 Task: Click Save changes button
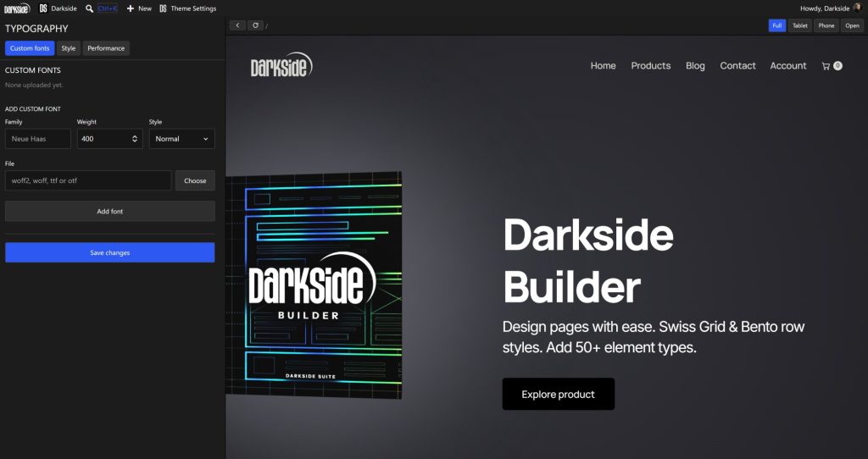pyautogui.click(x=109, y=252)
